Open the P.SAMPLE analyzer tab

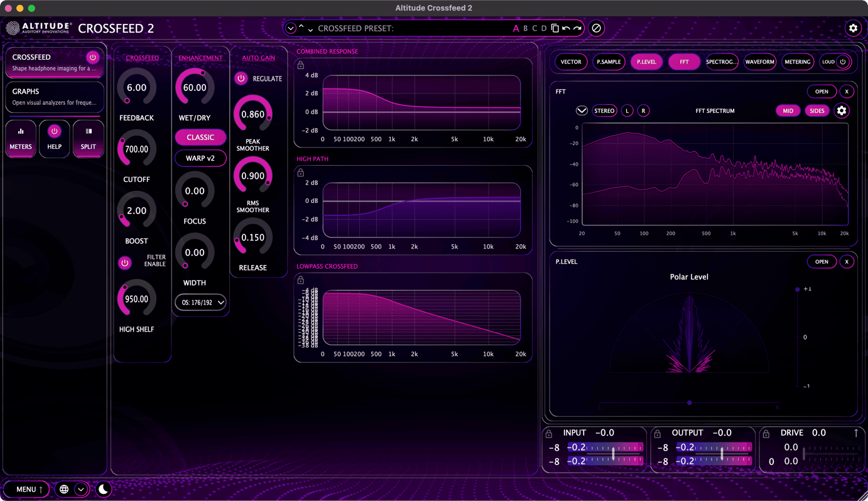coord(609,62)
